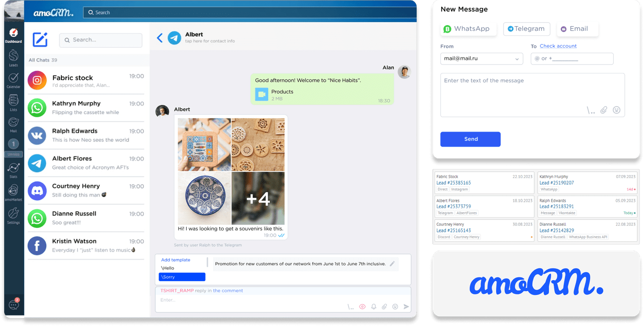Click the Instagram icon on the Fabric stock chat
The height and width of the screenshot is (326, 644).
37,80
